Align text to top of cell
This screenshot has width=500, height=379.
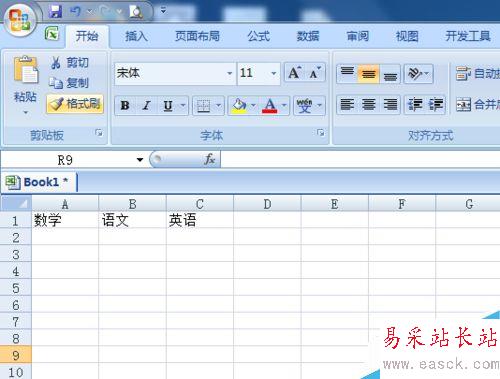click(x=347, y=73)
